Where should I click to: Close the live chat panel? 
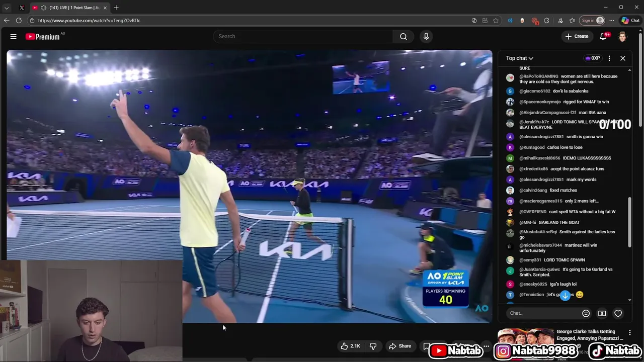pos(623,58)
